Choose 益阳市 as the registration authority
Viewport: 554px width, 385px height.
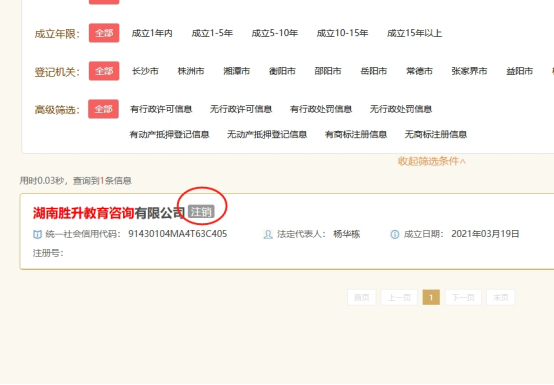(519, 71)
